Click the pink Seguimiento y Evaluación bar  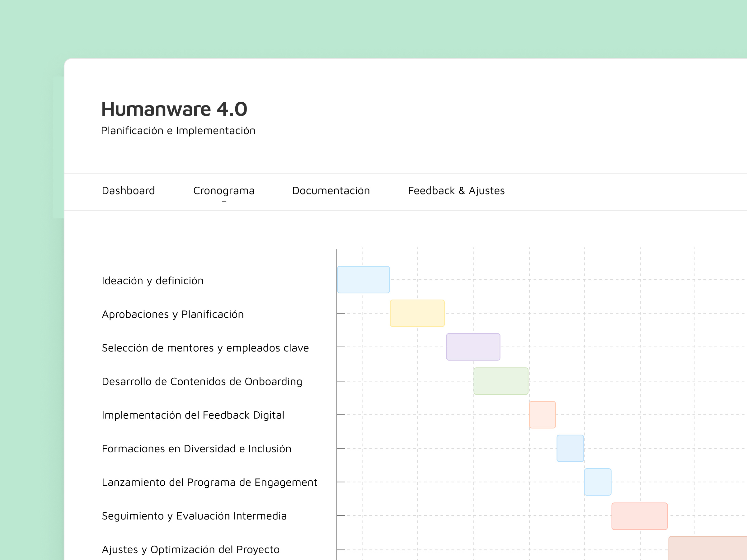coord(639,516)
